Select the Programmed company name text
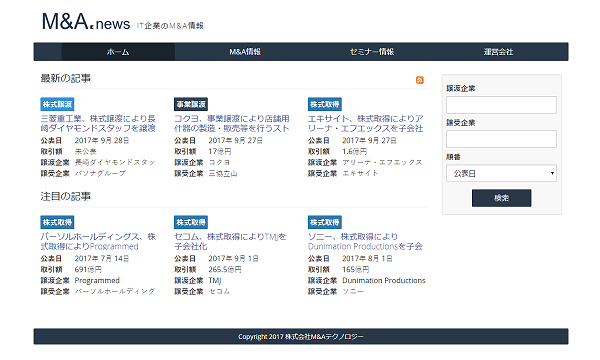This screenshot has width=600, height=360. (97, 280)
